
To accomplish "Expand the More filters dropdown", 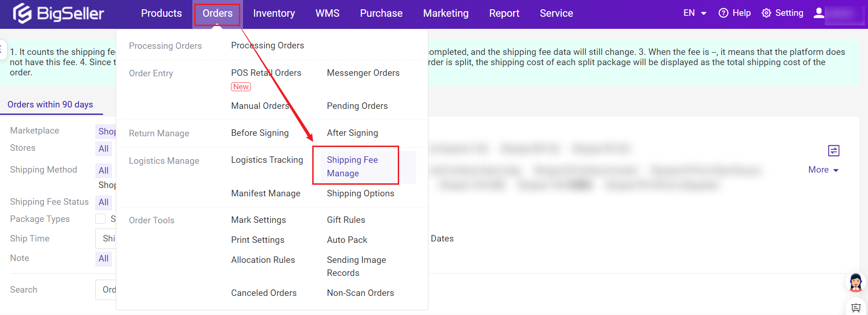I will (x=823, y=170).
